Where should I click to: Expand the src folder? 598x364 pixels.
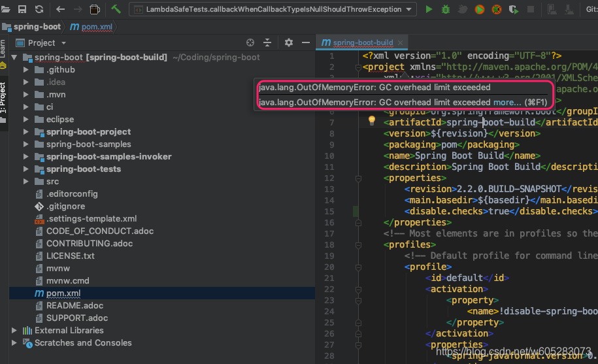pyautogui.click(x=26, y=182)
